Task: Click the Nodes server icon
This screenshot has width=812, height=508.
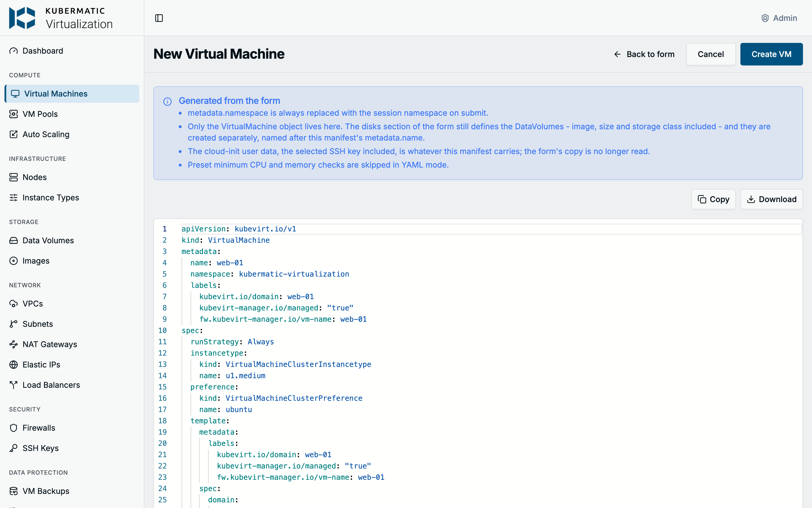Action: (14, 178)
